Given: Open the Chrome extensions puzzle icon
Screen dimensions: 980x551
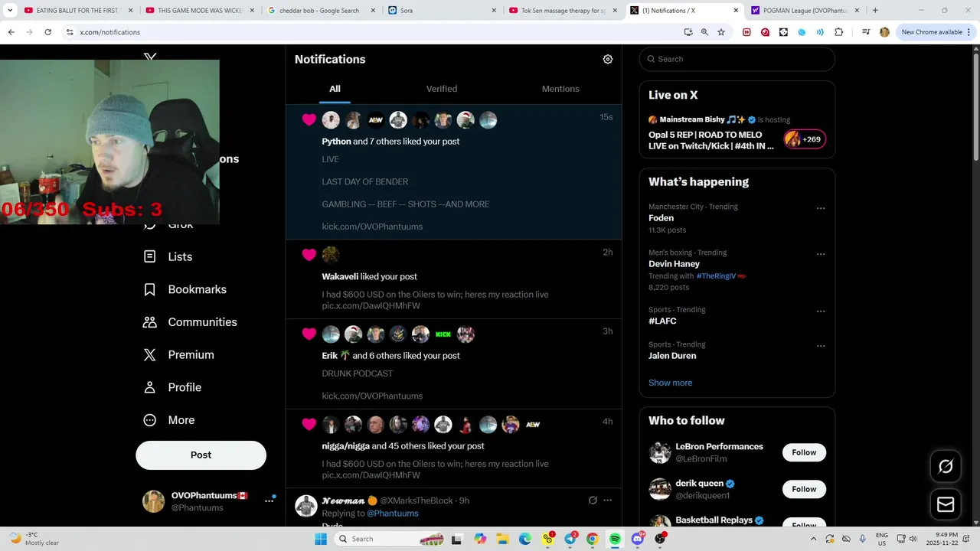Looking at the screenshot, I should coord(838,32).
